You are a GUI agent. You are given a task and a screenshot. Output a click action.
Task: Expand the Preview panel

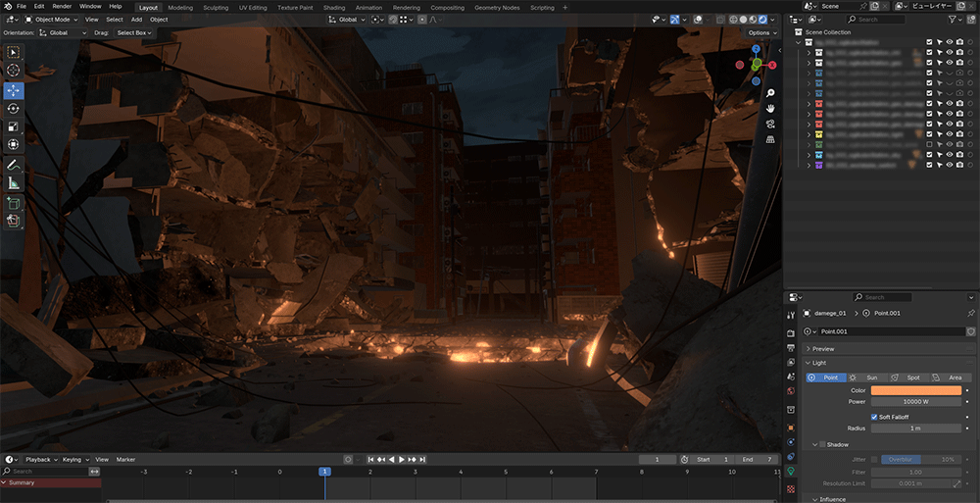tap(823, 348)
